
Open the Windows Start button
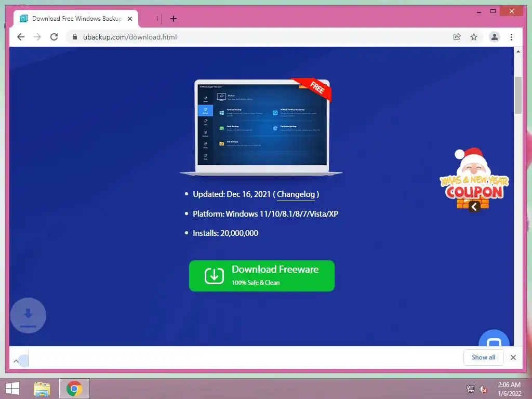coord(12,389)
